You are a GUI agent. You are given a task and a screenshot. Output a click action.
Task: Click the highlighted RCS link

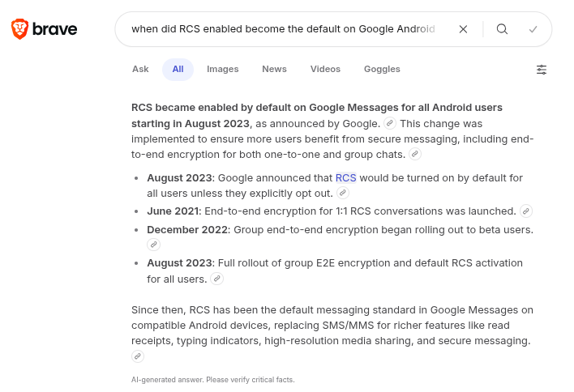click(x=345, y=178)
